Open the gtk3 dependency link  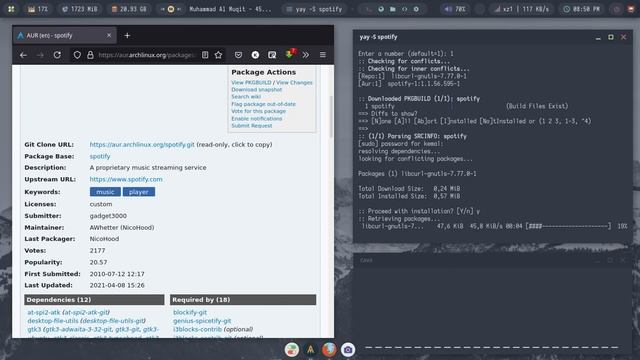[x=34, y=329]
